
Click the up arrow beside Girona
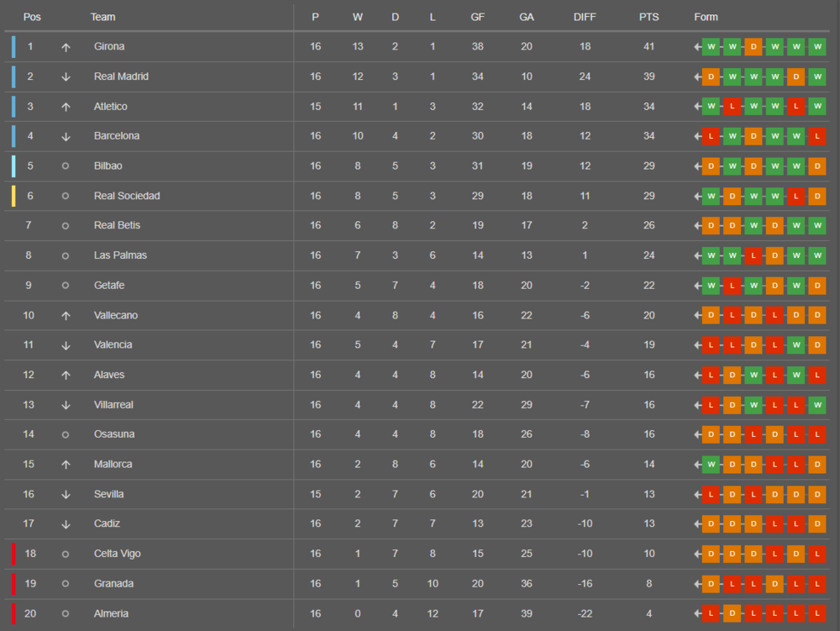[x=66, y=47]
